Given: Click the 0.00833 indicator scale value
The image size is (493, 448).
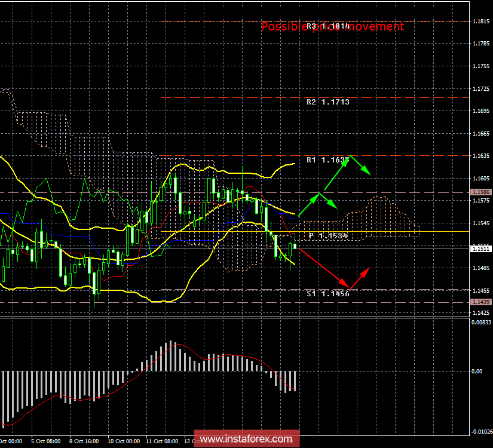Looking at the screenshot, I should [x=481, y=322].
